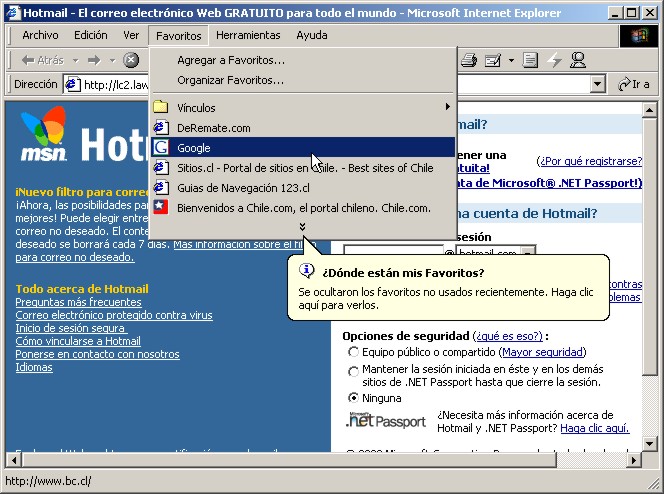Select Bienvenidos a Chile.com favorite entry
The height and width of the screenshot is (494, 664).
point(303,208)
